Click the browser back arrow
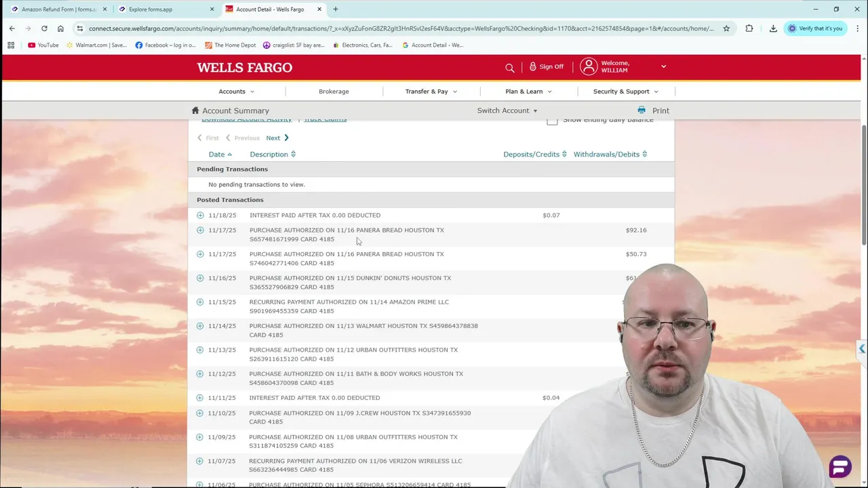 (12, 28)
